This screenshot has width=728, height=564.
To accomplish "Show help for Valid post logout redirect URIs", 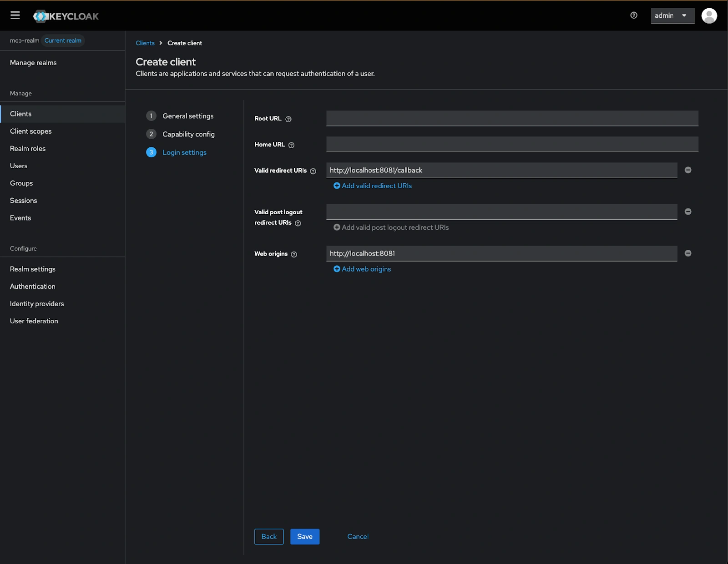I will (x=298, y=223).
